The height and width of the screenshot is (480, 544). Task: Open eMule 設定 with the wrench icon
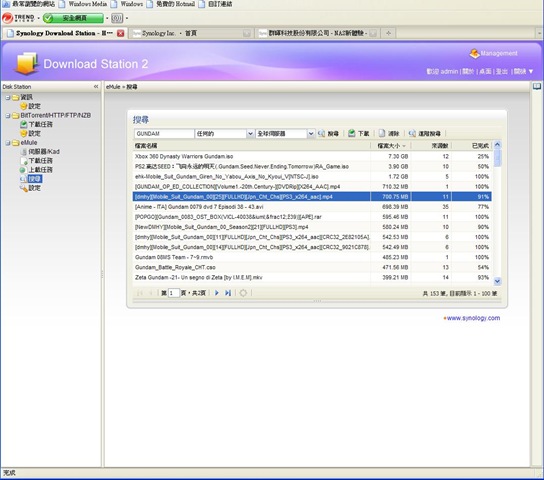[34, 188]
